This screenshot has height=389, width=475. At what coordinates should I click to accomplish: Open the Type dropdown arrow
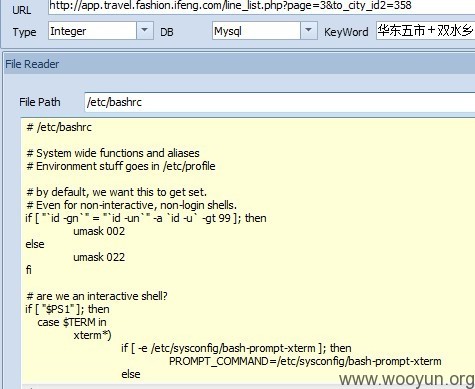point(145,31)
